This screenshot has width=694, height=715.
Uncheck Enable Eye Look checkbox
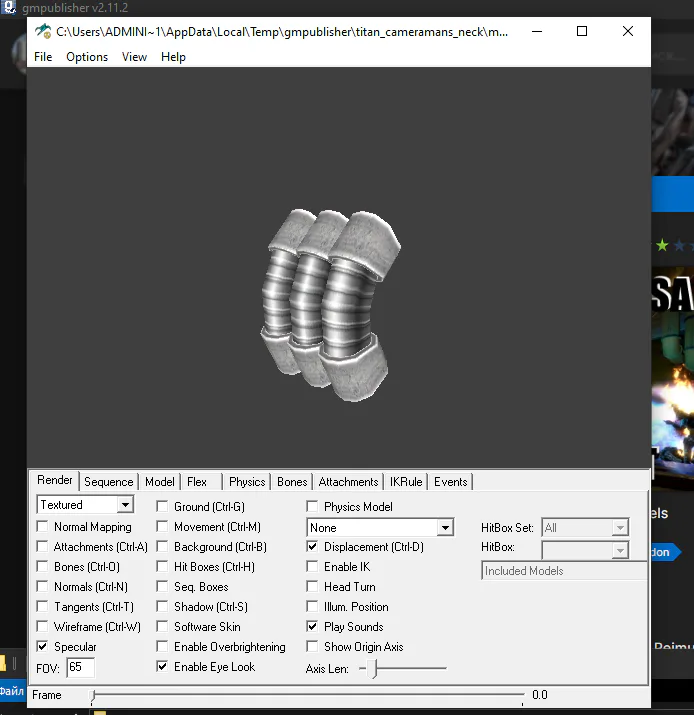pyautogui.click(x=162, y=667)
